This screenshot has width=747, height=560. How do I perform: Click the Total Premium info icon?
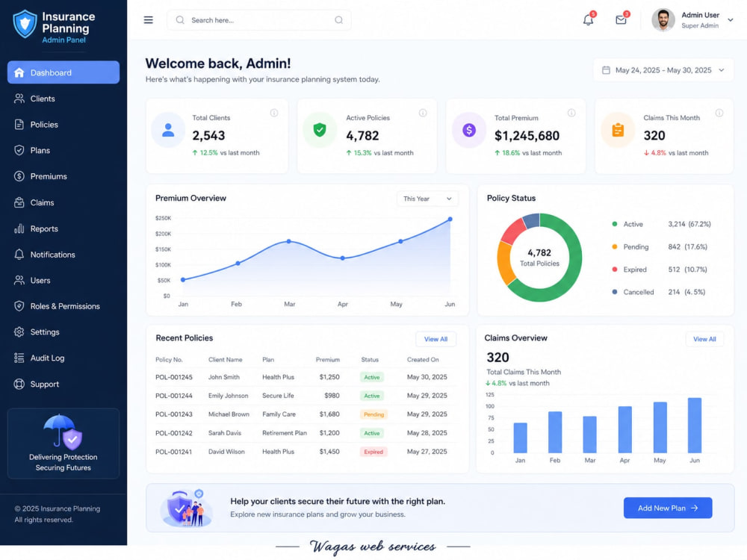(x=571, y=113)
